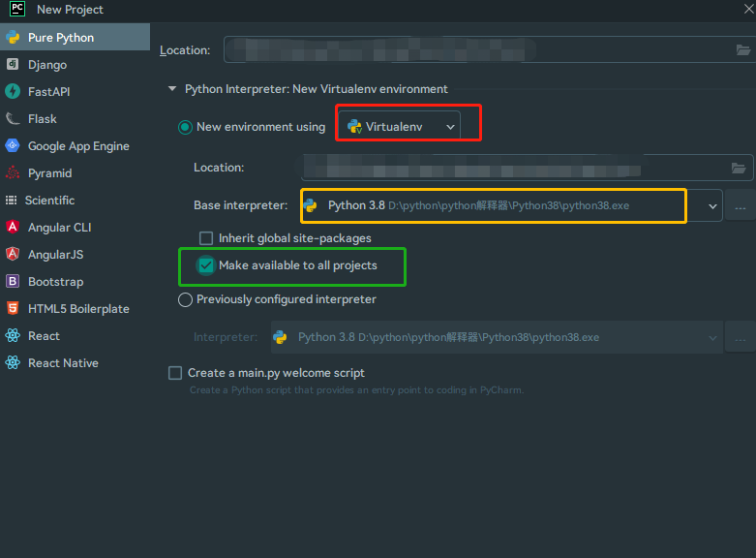Screen dimensions: 756x558
Task: Select the Pure Python project type
Action: [x=75, y=37]
